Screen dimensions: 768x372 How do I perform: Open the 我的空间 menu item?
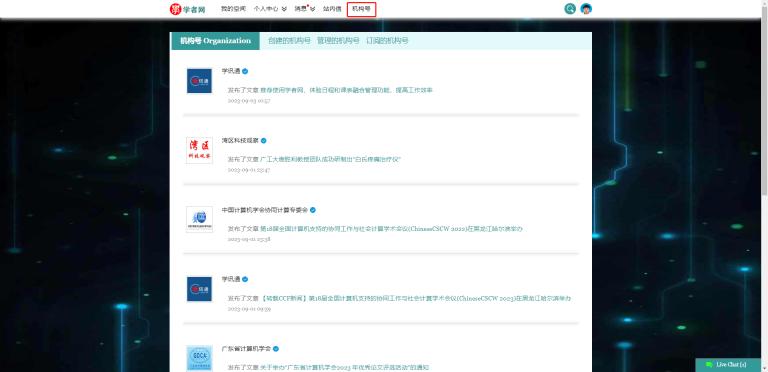[233, 9]
